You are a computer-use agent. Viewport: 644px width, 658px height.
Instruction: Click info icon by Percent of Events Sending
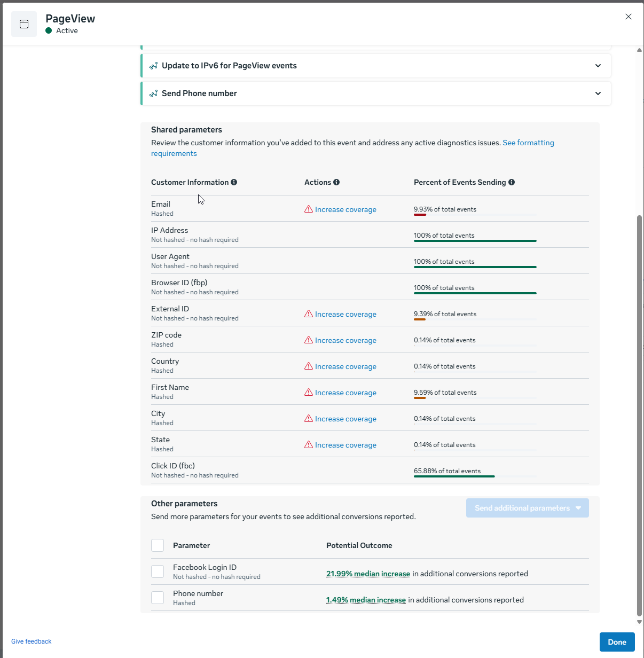pyautogui.click(x=512, y=182)
